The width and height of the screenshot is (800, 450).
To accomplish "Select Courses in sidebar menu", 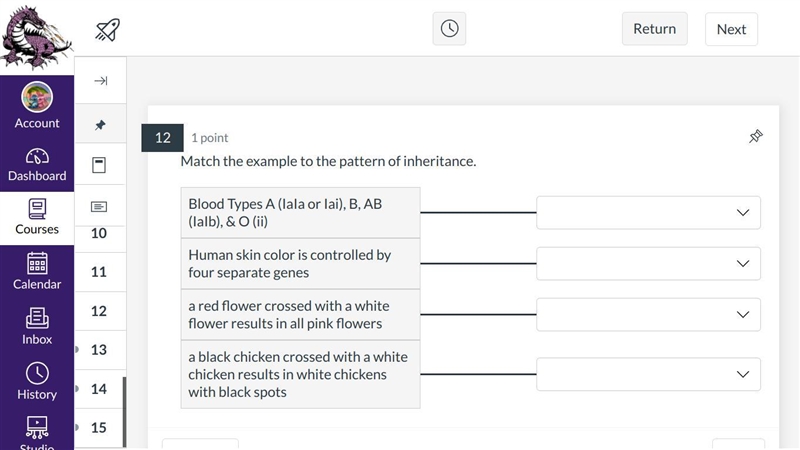I will [x=37, y=217].
